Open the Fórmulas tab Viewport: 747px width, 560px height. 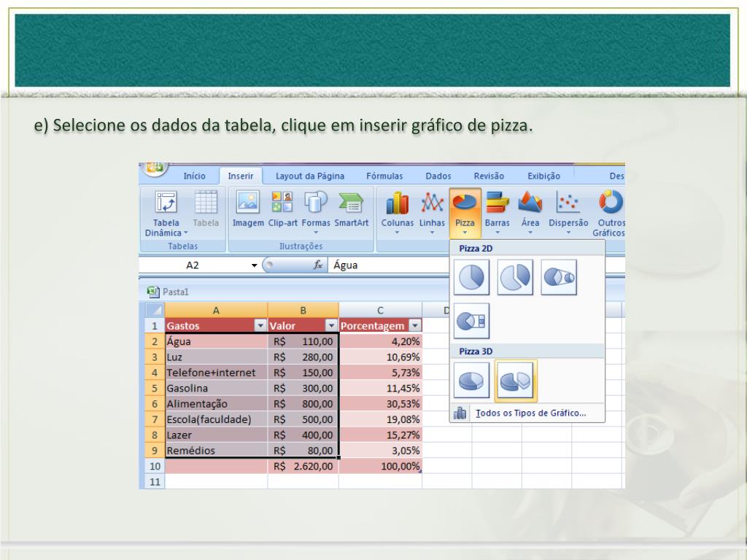point(384,176)
